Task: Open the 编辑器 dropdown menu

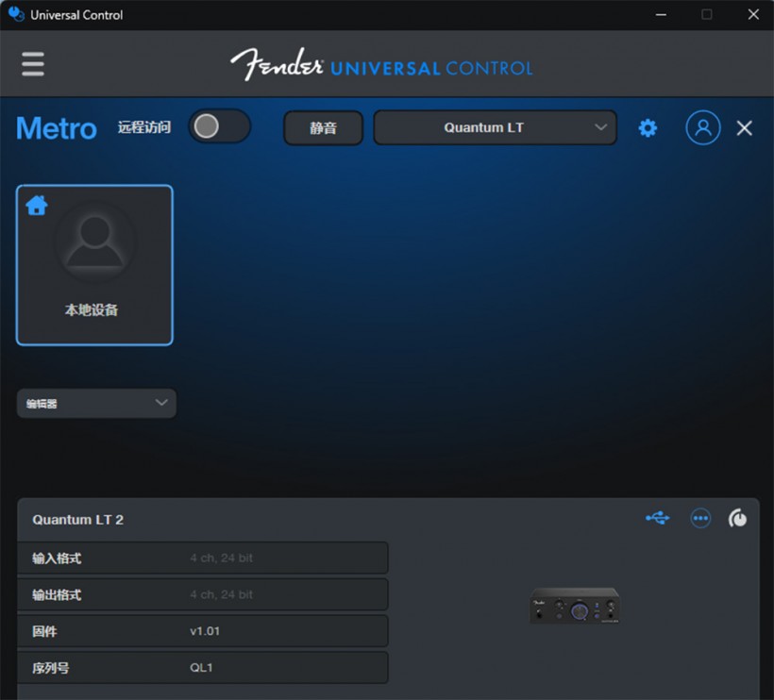Action: pyautogui.click(x=96, y=403)
